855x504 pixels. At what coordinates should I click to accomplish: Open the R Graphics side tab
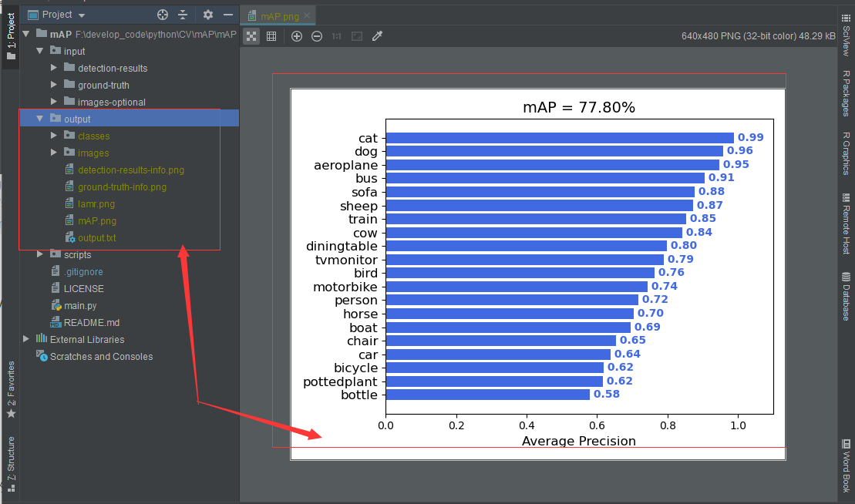pyautogui.click(x=847, y=153)
